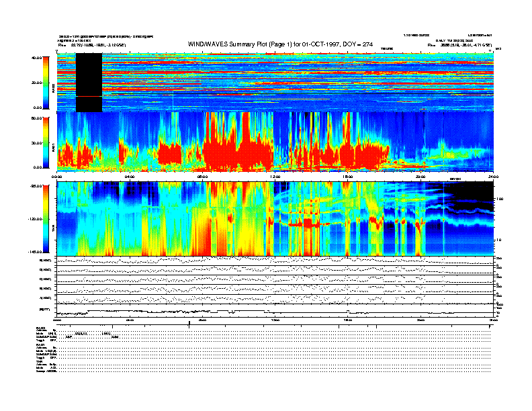The height and width of the screenshot is (411, 532).
Task: Click the top panel color scale bar
Action: [46, 83]
